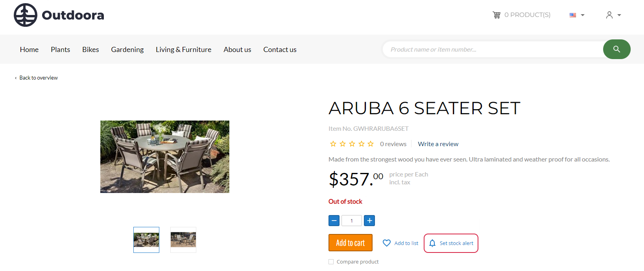Select the second product thumbnail image

pyautogui.click(x=183, y=240)
